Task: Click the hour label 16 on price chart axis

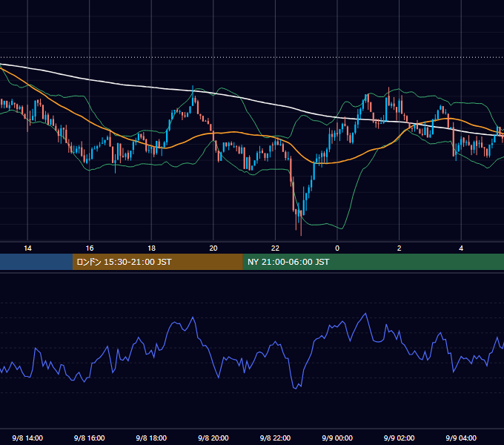Action: [x=90, y=248]
